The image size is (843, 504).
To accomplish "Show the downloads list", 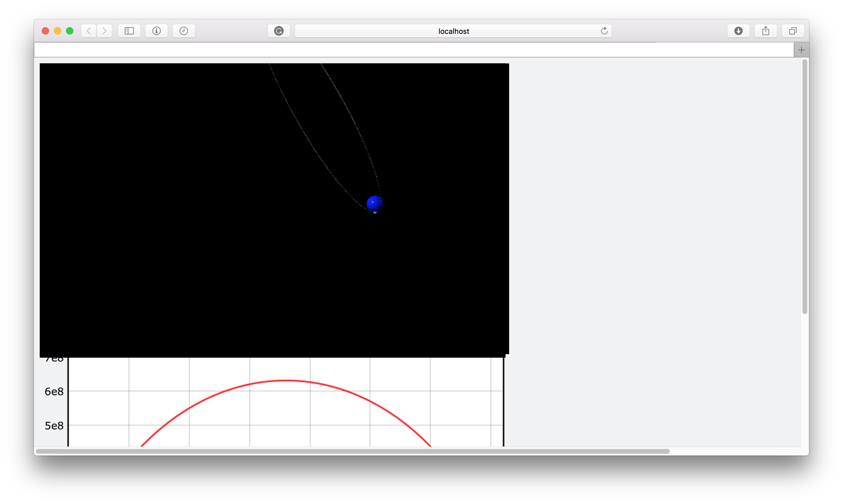I will pos(738,31).
